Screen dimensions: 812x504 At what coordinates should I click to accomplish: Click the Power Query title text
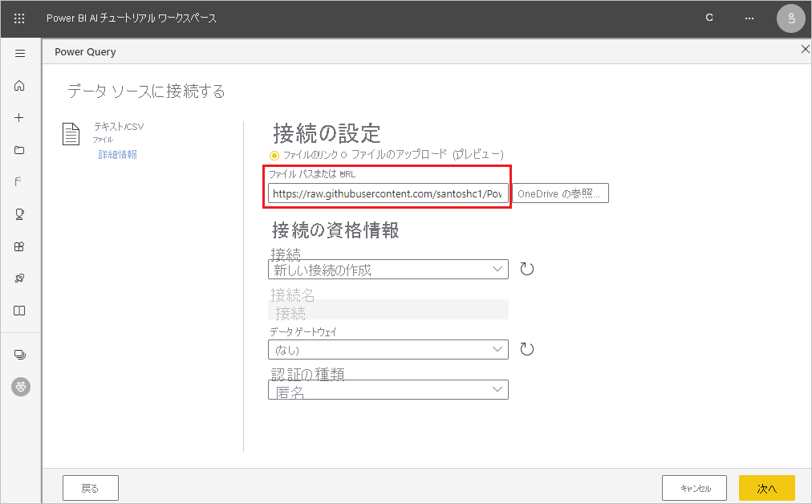coord(85,52)
